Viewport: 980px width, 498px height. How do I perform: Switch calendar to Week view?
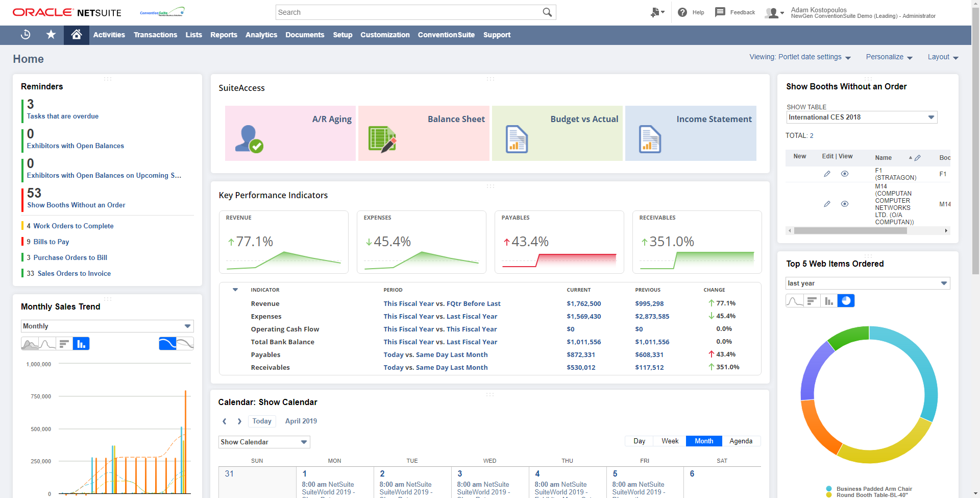(670, 441)
